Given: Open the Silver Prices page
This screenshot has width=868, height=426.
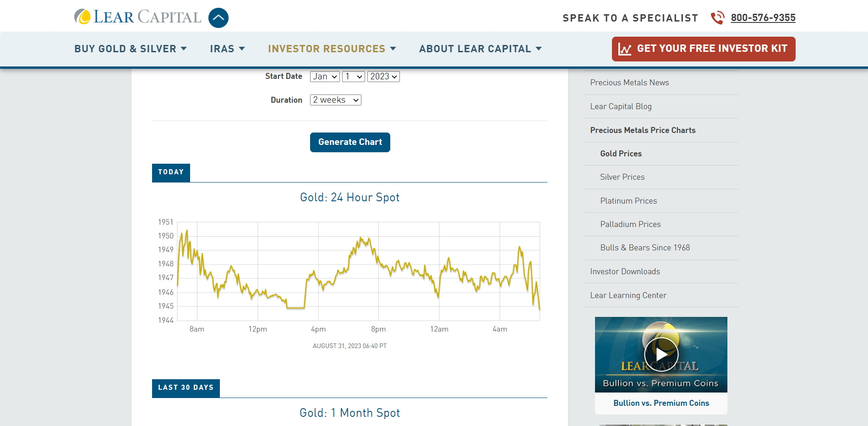Looking at the screenshot, I should point(622,177).
